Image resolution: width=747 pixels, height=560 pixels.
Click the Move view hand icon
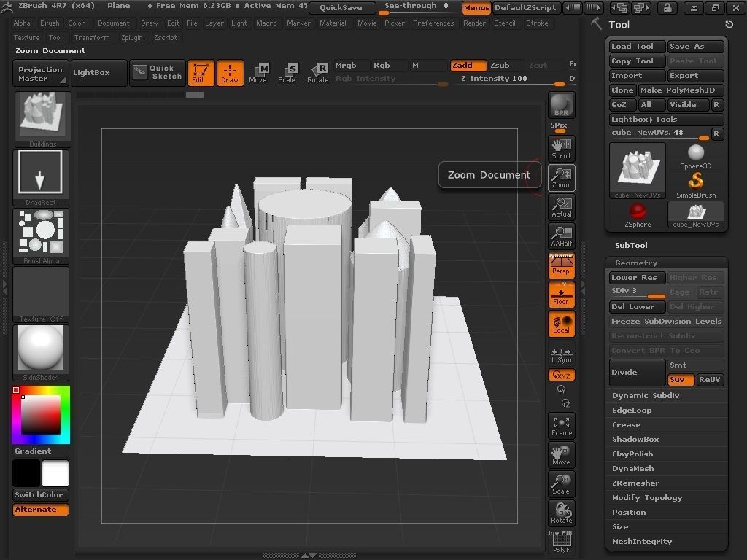coord(561,455)
